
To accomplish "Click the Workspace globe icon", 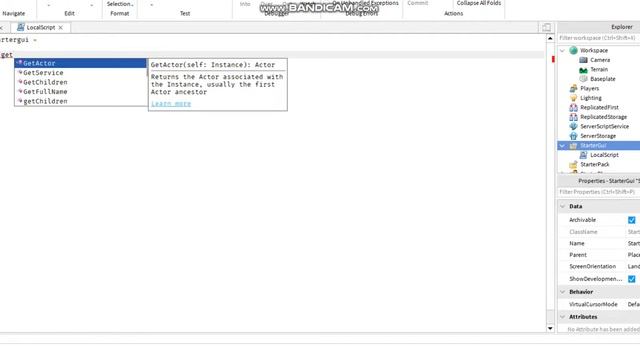I will [x=573, y=50].
